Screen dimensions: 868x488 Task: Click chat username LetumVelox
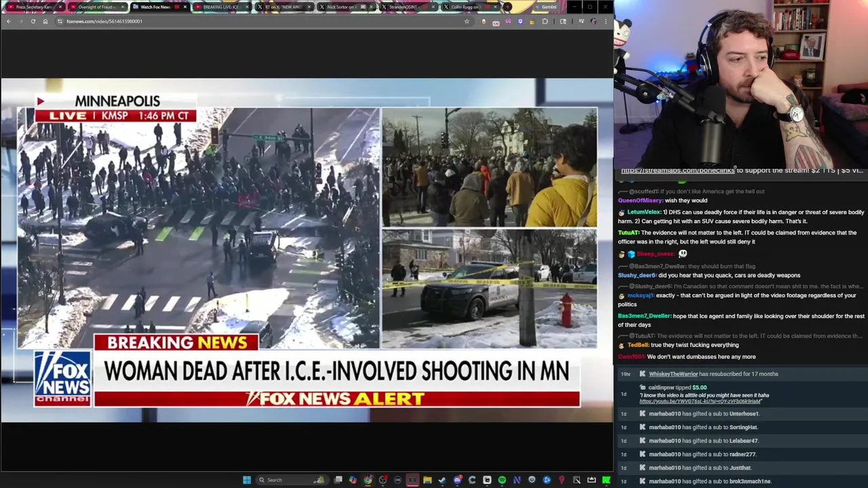pos(644,212)
